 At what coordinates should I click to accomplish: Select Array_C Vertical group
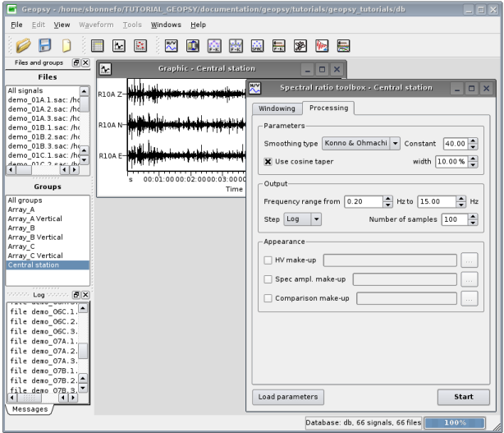pyautogui.click(x=48, y=256)
